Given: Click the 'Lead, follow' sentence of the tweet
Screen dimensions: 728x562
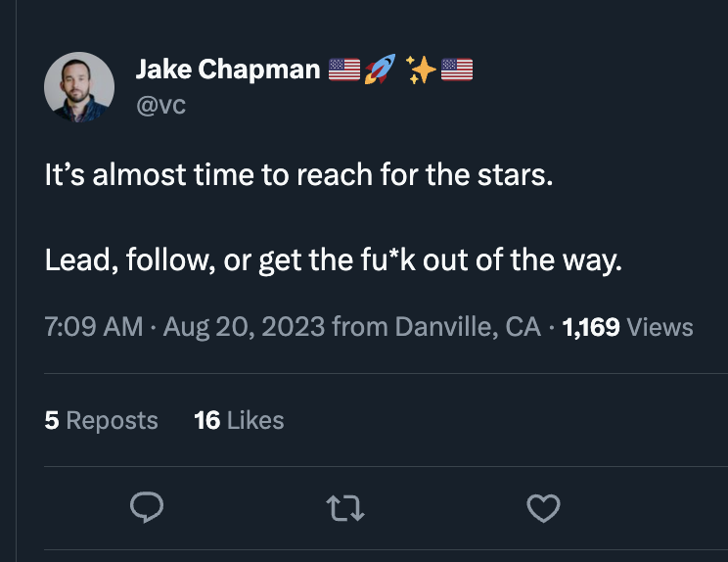Looking at the screenshot, I should (x=333, y=259).
